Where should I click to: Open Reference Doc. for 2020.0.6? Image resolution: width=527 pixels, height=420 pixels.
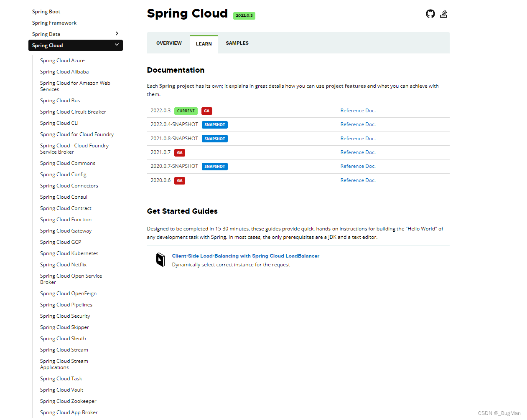358,180
